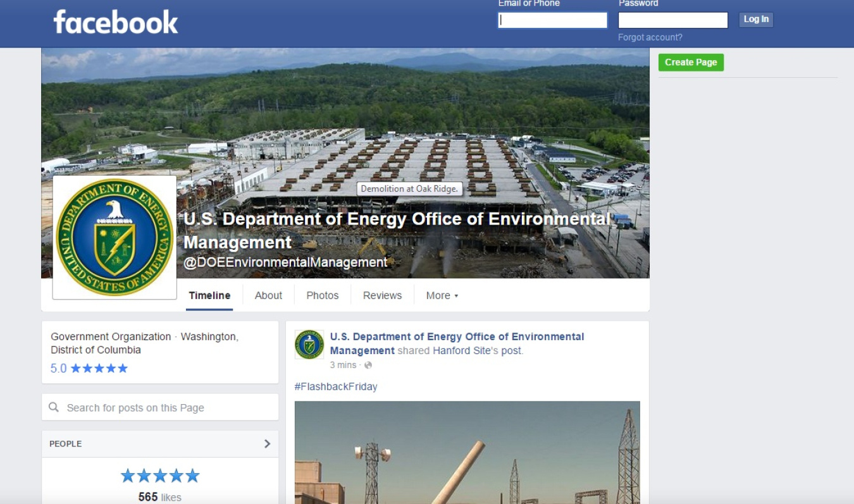Open the DOE seal profile picture
Screen dimensions: 854x504
coord(114,237)
